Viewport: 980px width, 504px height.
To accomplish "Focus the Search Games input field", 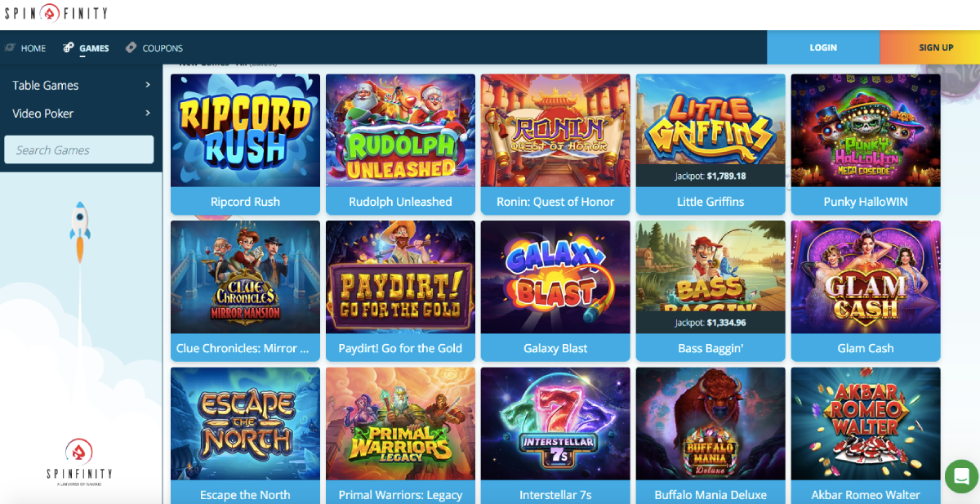I will click(x=79, y=149).
